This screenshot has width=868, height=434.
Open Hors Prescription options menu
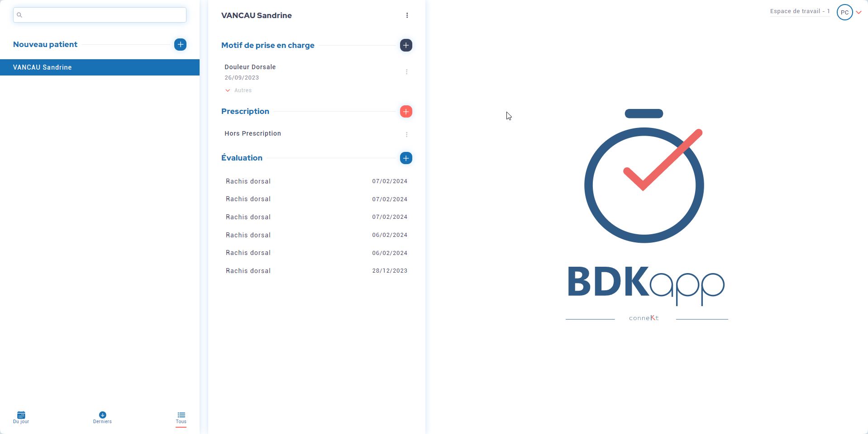pyautogui.click(x=406, y=134)
